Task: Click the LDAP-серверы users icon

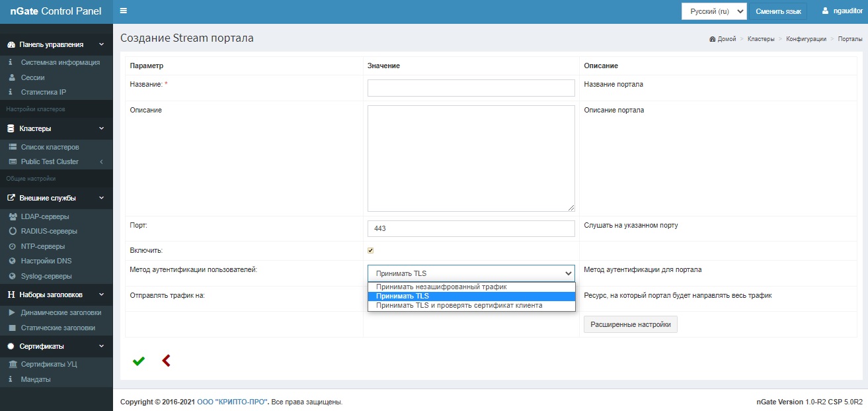Action: click(x=13, y=216)
